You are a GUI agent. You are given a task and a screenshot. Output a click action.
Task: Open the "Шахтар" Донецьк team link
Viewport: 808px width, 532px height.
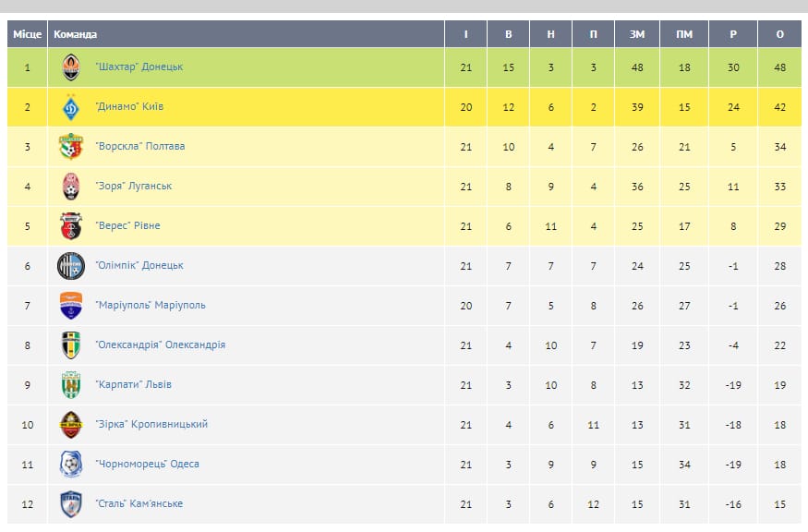coord(139,67)
